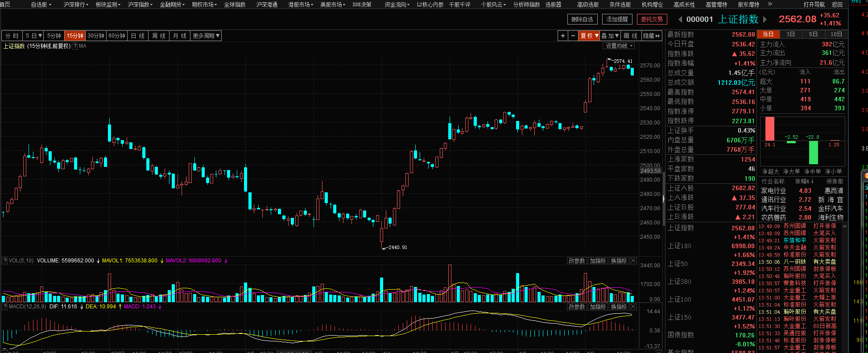Switch to the 日线 daily chart
The image size is (868, 353).
tap(138, 36)
